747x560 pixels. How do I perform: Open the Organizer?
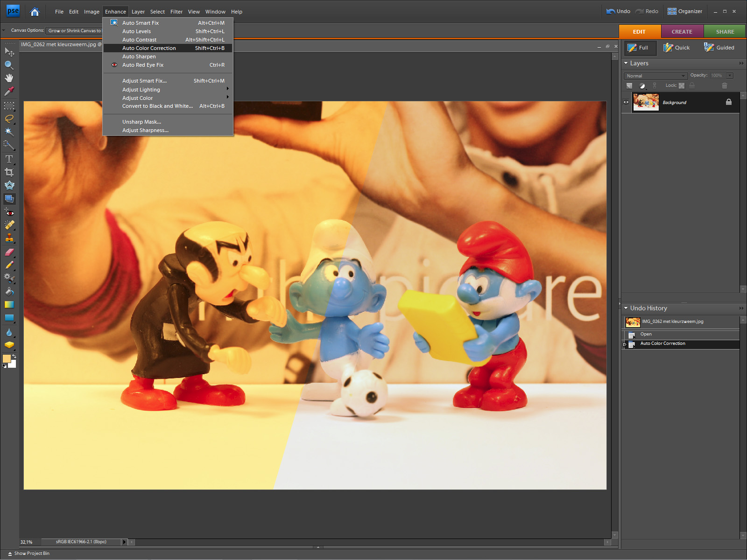point(685,11)
